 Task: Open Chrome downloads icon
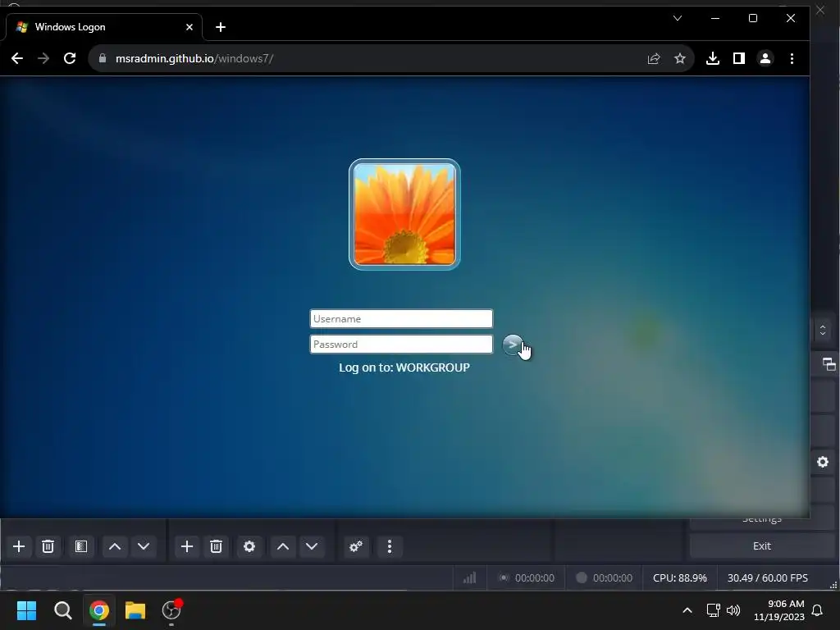tap(713, 58)
